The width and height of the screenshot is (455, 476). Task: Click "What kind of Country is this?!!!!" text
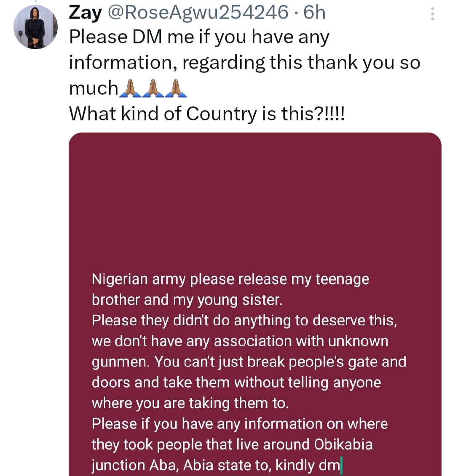tap(206, 114)
